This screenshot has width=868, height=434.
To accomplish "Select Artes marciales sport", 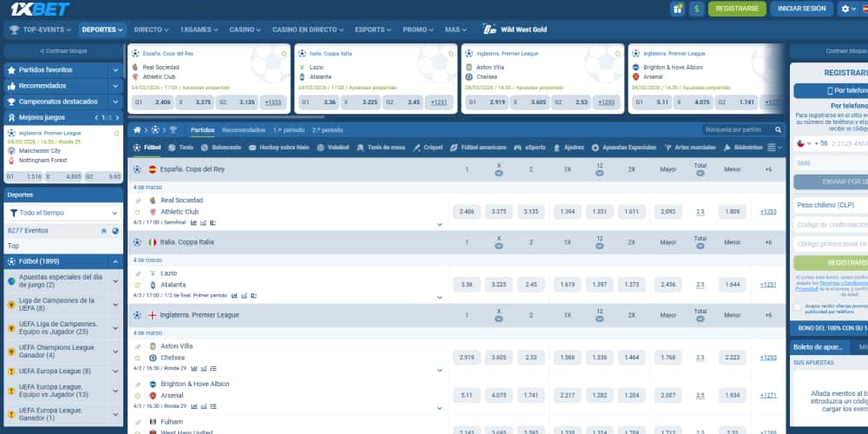I will 690,148.
